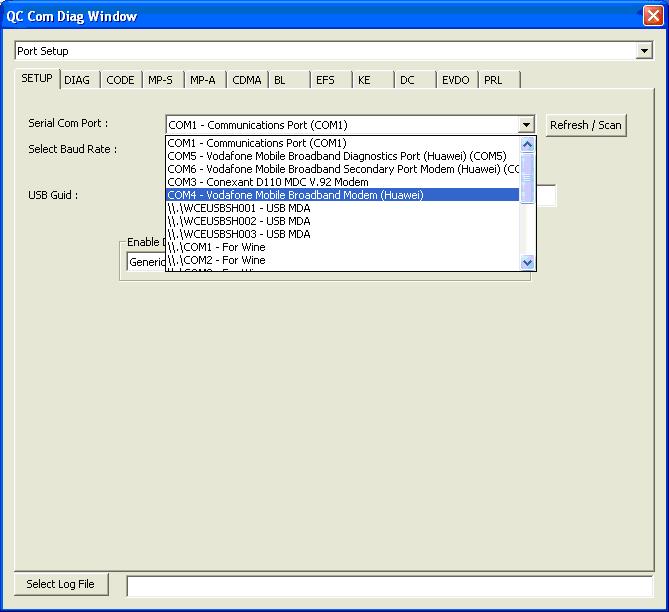Select \\.\WCEUSBSH002 - USB MDA entry

[x=342, y=221]
